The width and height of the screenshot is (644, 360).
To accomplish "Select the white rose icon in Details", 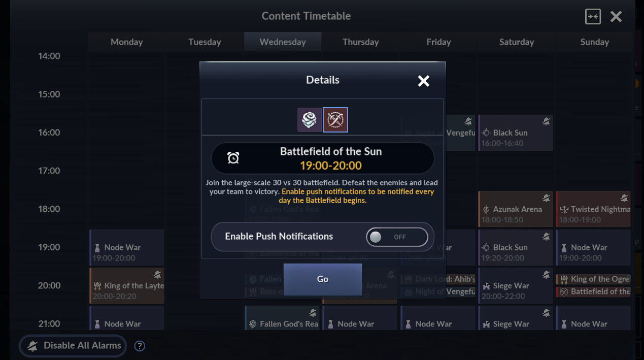I will point(309,120).
